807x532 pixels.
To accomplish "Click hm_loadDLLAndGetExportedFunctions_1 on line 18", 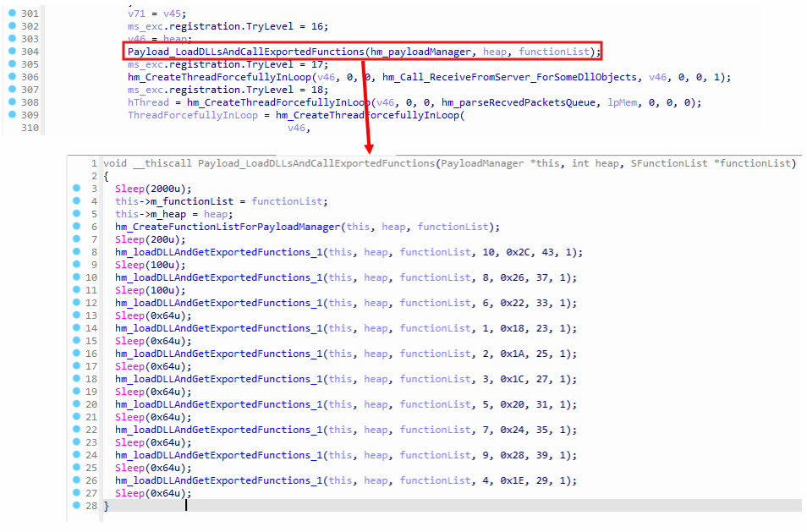I will click(219, 379).
